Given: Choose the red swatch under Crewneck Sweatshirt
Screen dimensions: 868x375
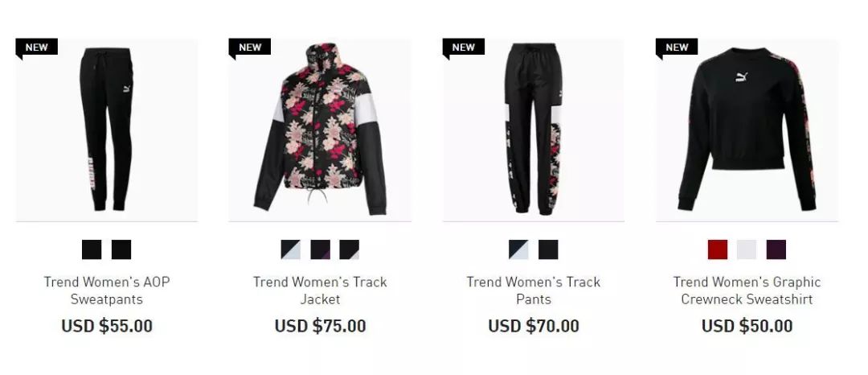Looking at the screenshot, I should pos(718,249).
